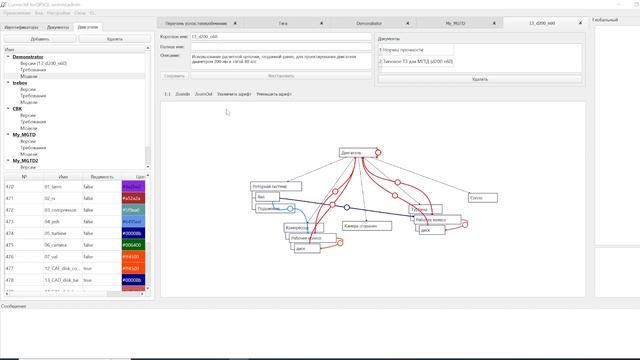Open the Demonstrator editor tab
This screenshot has width=640, height=360.
pos(369,23)
